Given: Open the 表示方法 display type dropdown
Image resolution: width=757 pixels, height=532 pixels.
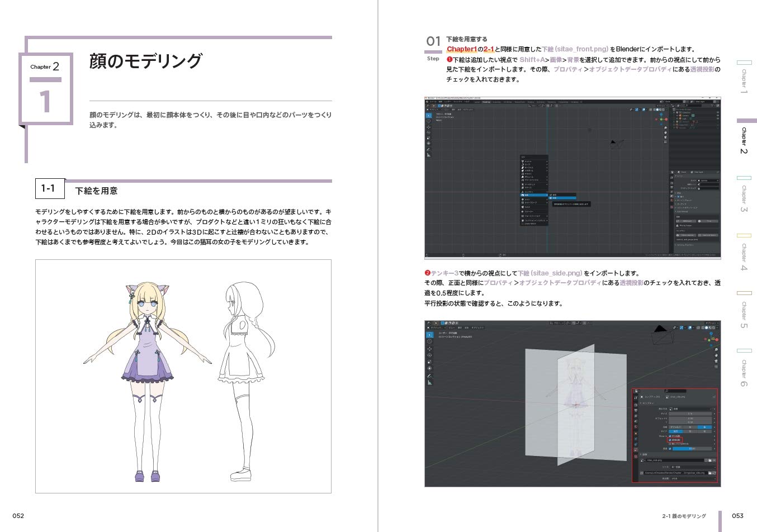Looking at the screenshot, I should tap(692, 409).
